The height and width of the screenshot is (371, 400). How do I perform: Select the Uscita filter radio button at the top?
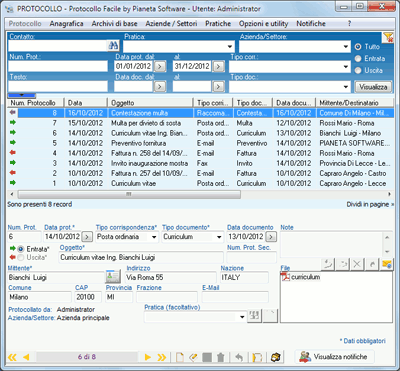click(358, 70)
